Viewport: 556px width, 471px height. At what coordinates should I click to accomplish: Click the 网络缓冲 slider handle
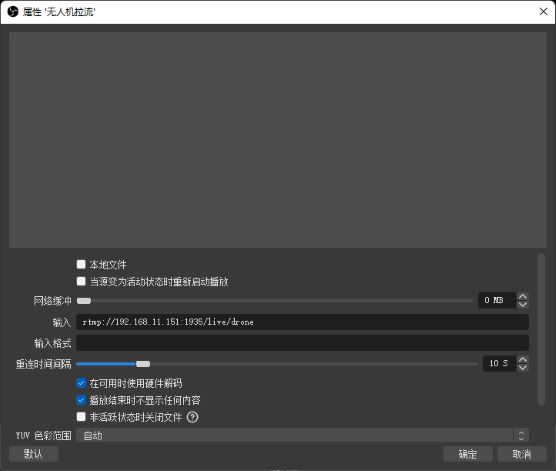coord(84,301)
